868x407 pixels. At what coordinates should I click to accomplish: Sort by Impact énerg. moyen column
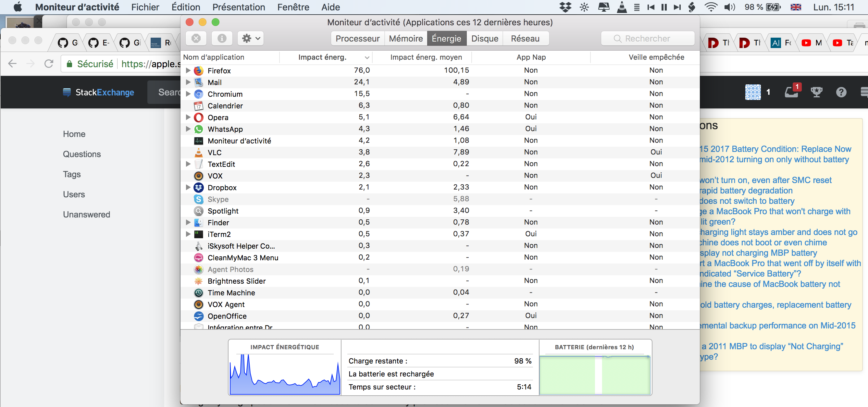click(x=422, y=57)
